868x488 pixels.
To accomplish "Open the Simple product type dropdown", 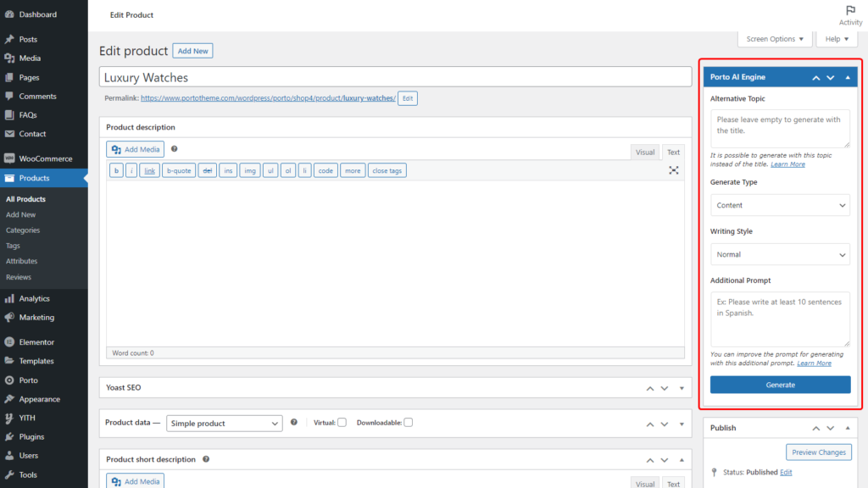I will [x=224, y=423].
